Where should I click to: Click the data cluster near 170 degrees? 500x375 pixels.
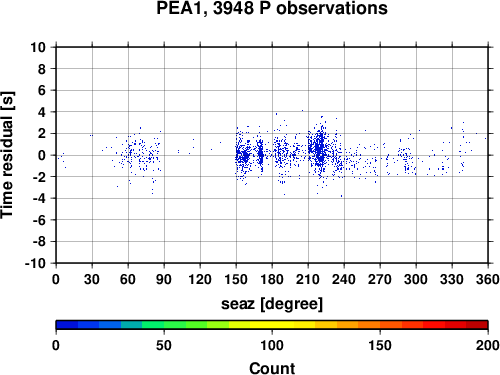pyautogui.click(x=261, y=155)
